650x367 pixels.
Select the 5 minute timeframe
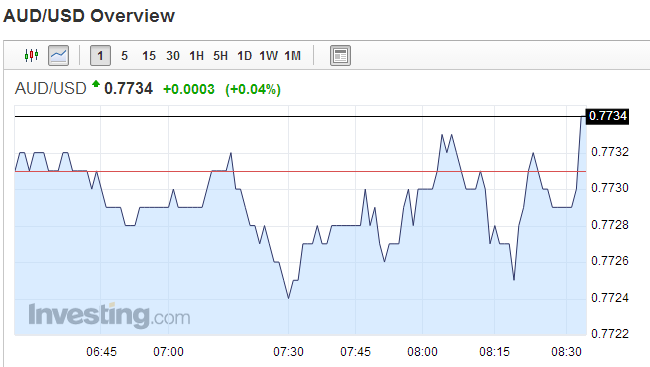(124, 56)
